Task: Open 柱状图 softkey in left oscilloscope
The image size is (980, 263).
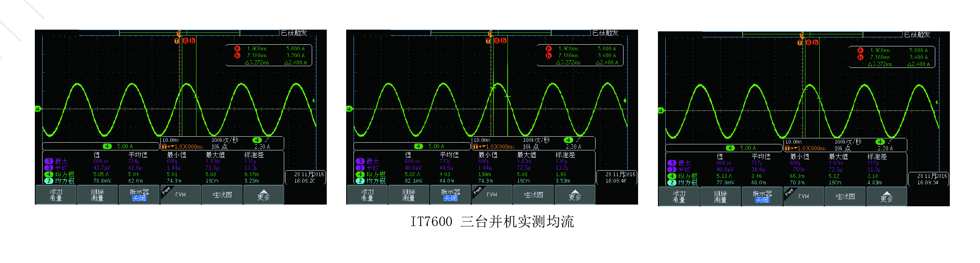Action: point(222,195)
